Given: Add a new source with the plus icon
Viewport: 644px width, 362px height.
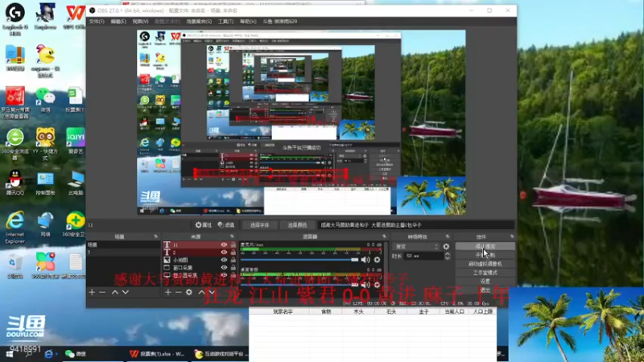Looking at the screenshot, I should click(168, 292).
